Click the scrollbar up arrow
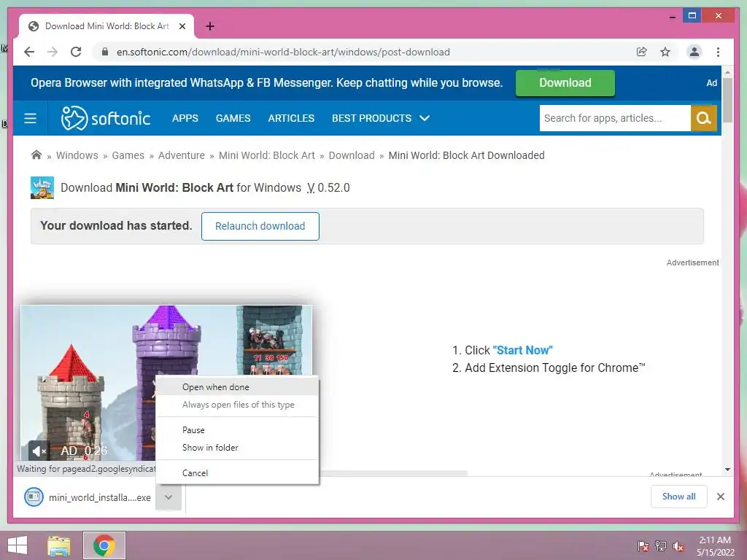 (x=727, y=72)
